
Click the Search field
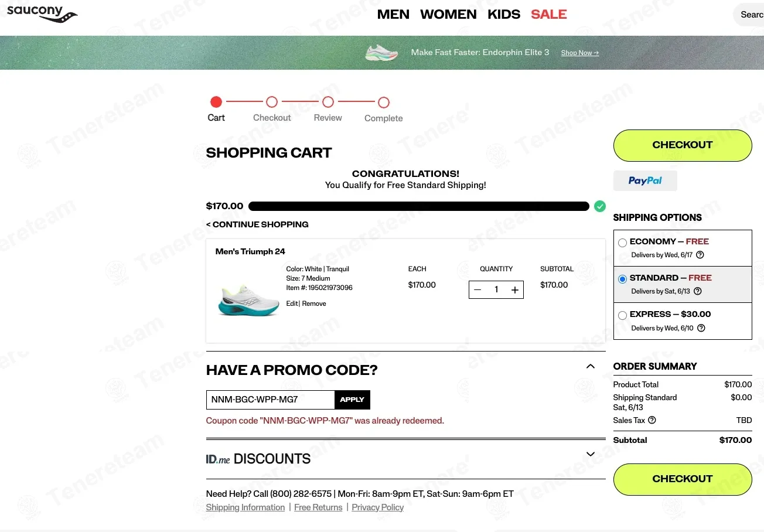749,15
